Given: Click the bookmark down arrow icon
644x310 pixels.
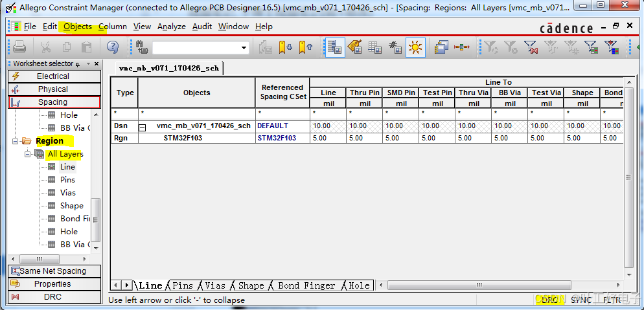Looking at the screenshot, I should [x=285, y=47].
